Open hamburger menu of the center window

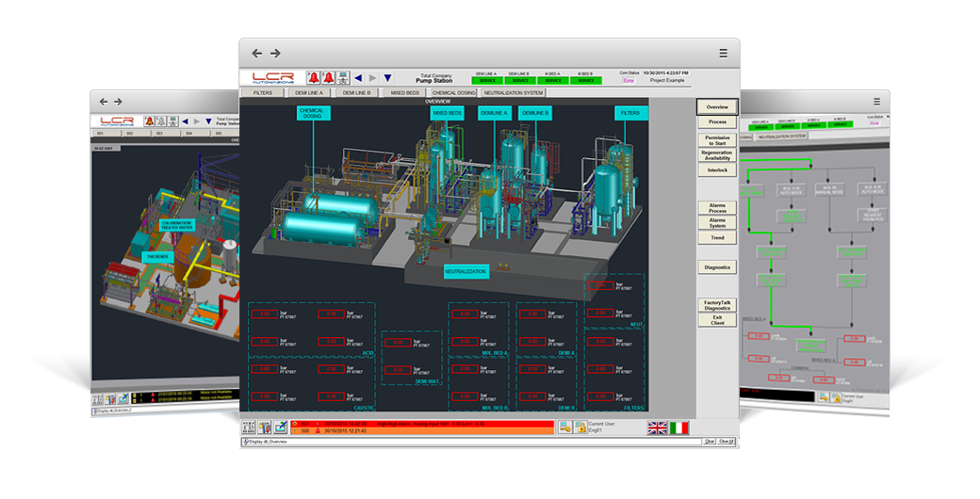point(723,54)
